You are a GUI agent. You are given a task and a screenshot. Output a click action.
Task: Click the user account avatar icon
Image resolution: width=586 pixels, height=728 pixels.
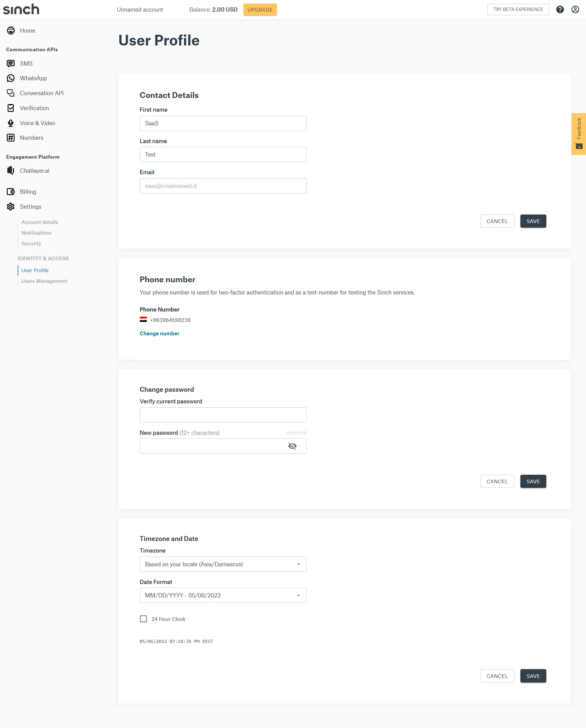[x=575, y=9]
